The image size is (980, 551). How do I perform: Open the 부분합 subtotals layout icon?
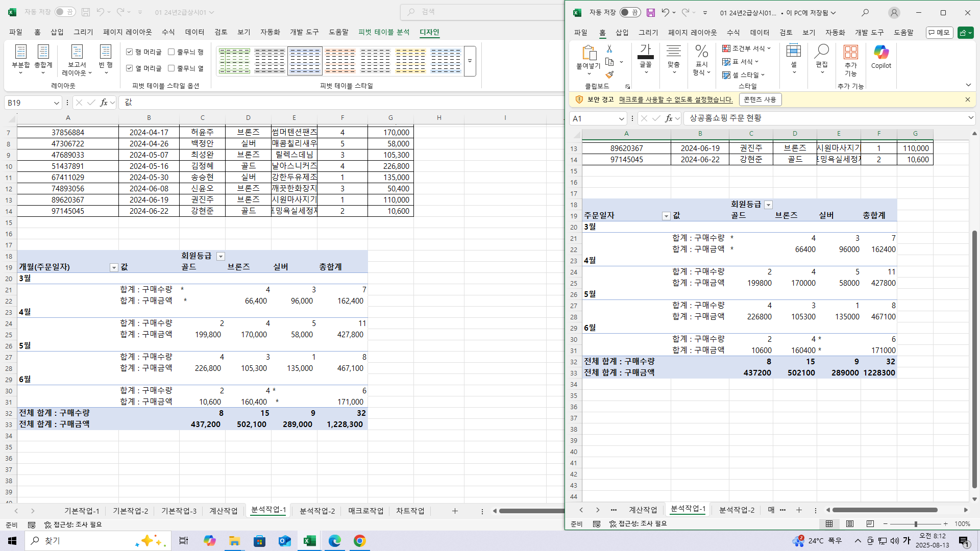[x=21, y=53]
